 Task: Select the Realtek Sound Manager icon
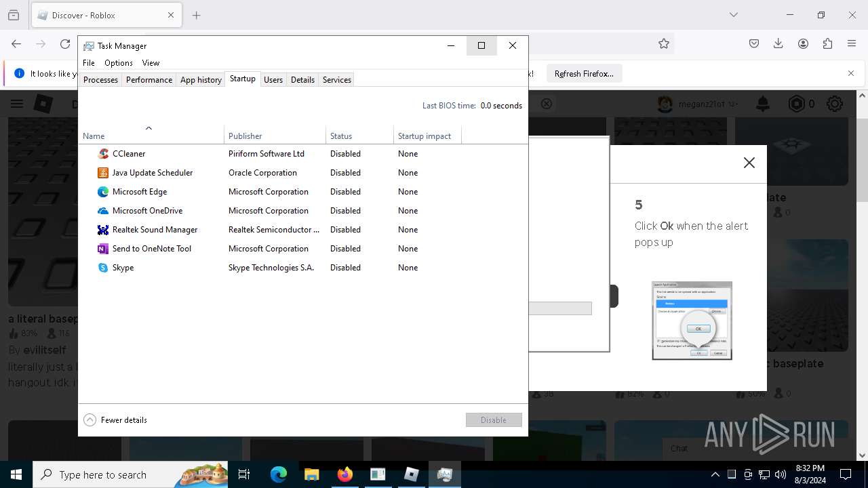[103, 230]
